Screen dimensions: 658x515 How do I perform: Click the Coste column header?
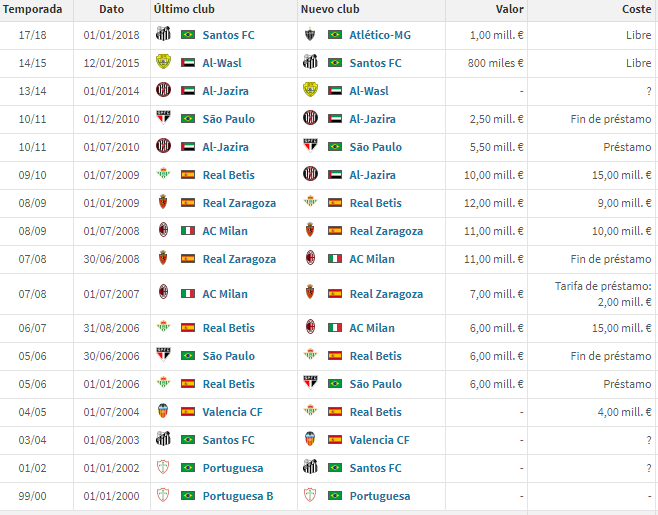635,9
